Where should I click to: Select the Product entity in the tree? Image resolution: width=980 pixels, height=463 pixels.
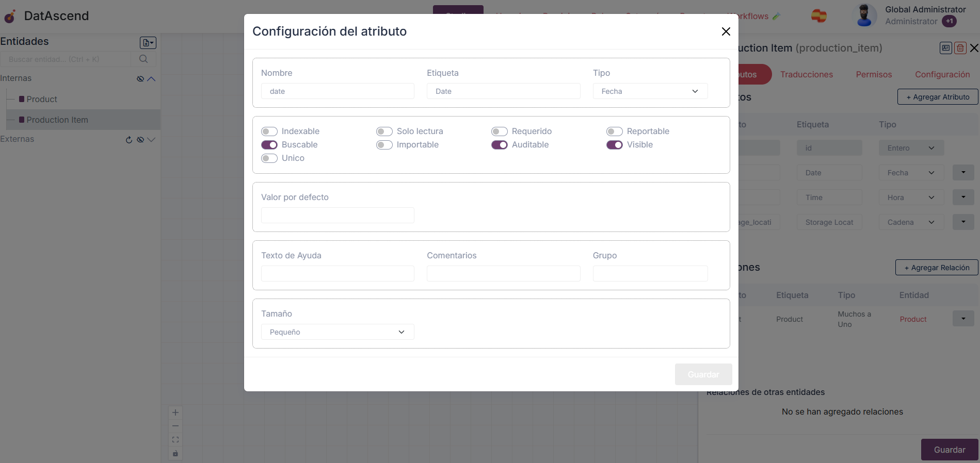tap(42, 99)
